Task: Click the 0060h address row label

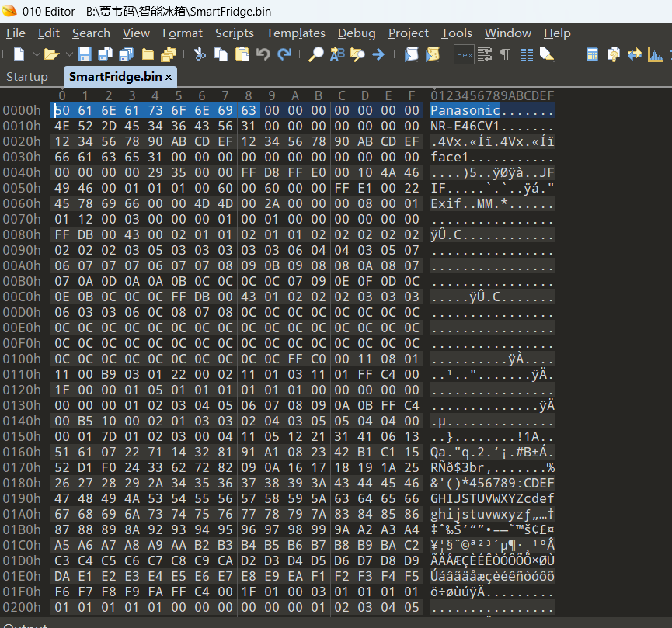Action: coord(22,203)
